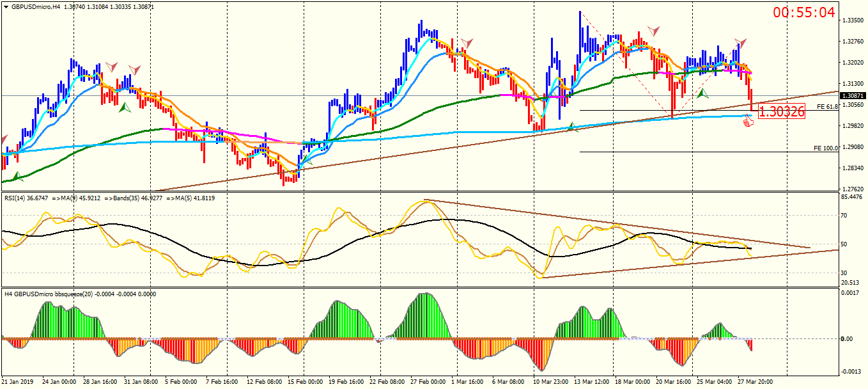The height and width of the screenshot is (389, 868).
Task: Select the red sell arrow above the 1 Mar candles
Action: coord(467,44)
